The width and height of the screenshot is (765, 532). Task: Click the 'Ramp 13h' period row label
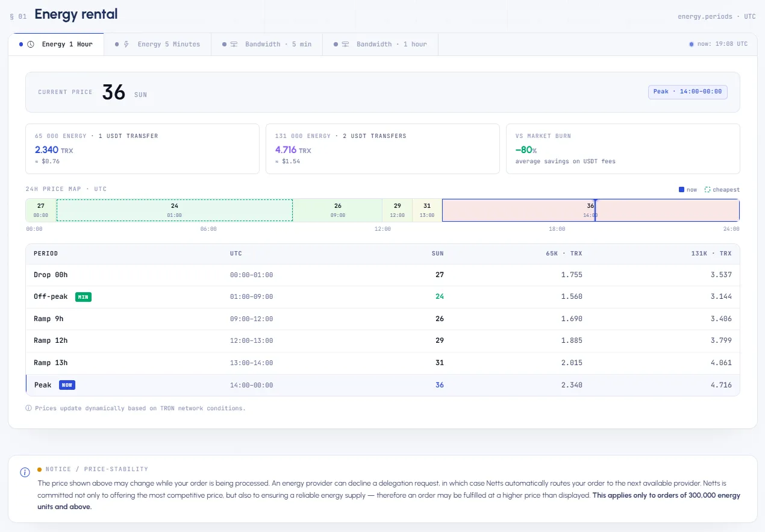(51, 363)
